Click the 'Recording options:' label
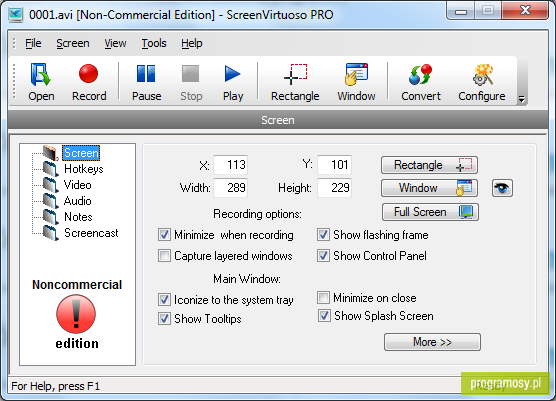556x401 pixels. pyautogui.click(x=257, y=214)
